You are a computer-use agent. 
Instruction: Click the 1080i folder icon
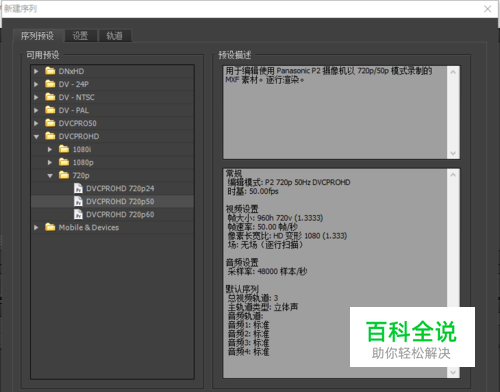(64, 149)
